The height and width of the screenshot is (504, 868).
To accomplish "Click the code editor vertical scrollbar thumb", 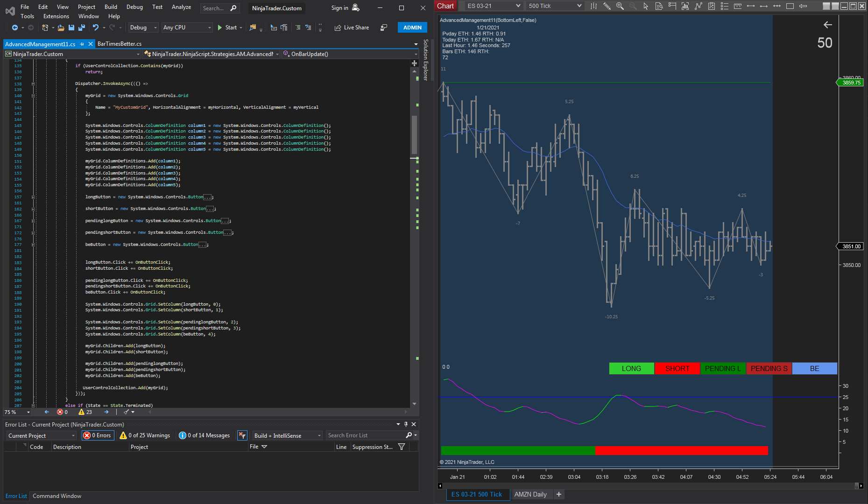I will 414,134.
